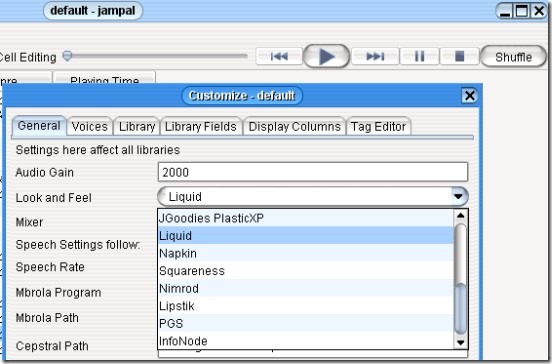The height and width of the screenshot is (364, 552).
Task: Close the Customize - default dialog
Action: point(469,95)
